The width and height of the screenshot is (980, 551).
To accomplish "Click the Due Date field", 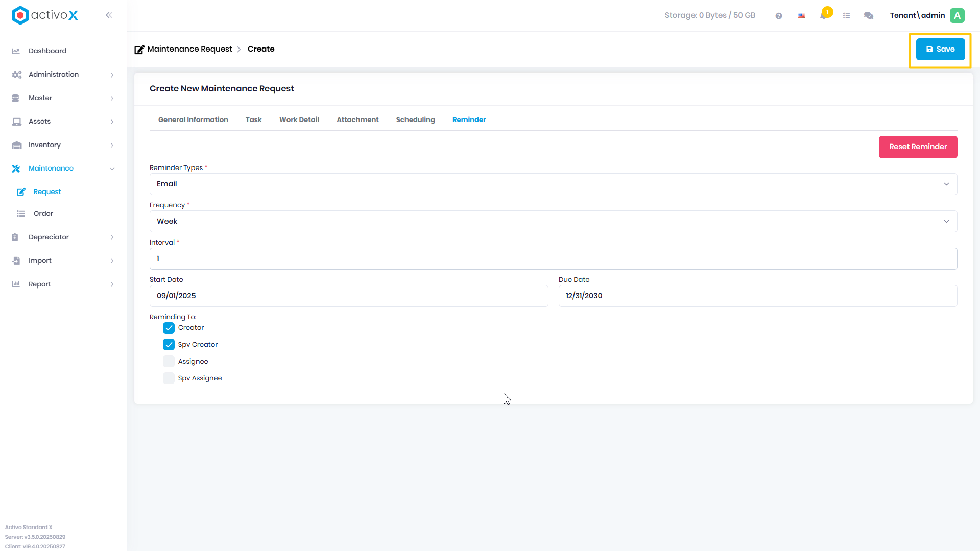I will (758, 296).
